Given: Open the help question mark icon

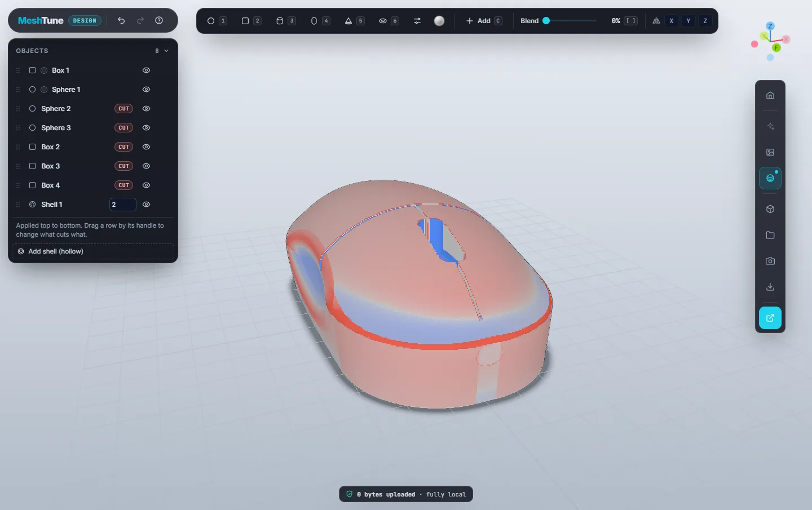Looking at the screenshot, I should (x=159, y=20).
